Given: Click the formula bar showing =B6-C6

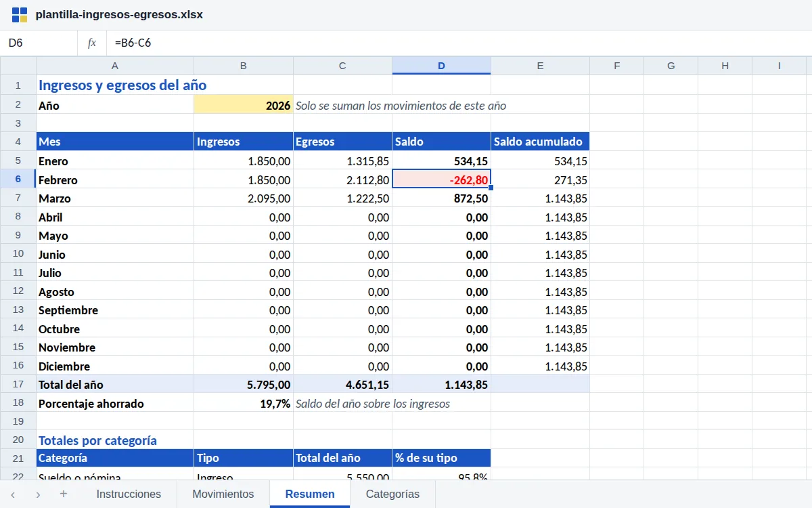Looking at the screenshot, I should [459, 43].
